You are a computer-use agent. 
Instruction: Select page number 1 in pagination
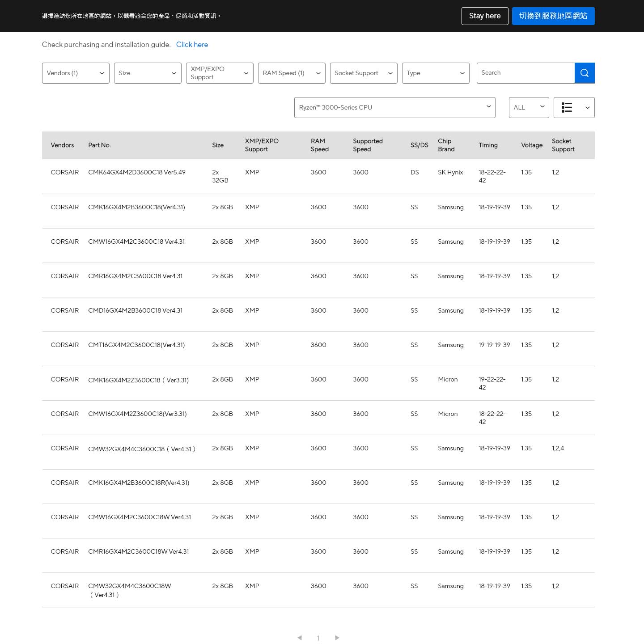(x=318, y=638)
